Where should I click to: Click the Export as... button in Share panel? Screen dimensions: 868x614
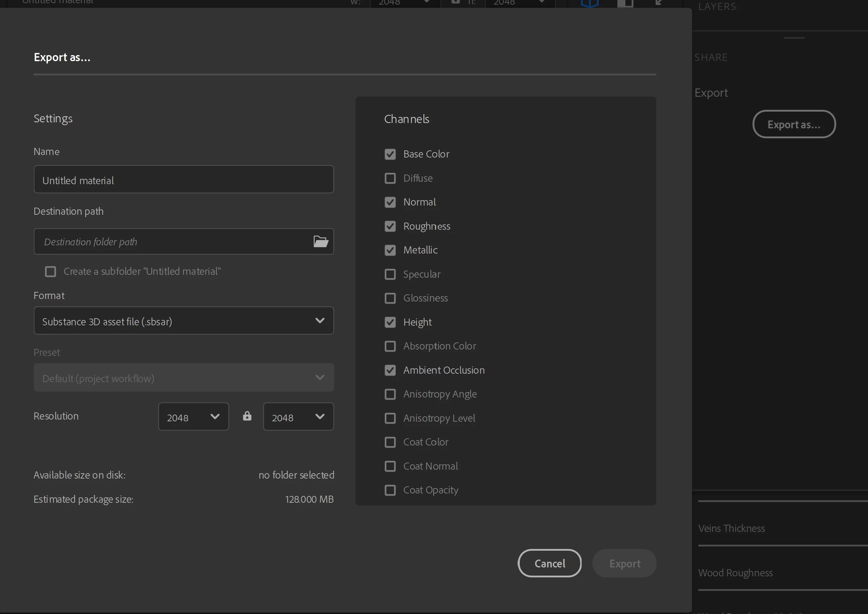point(794,124)
